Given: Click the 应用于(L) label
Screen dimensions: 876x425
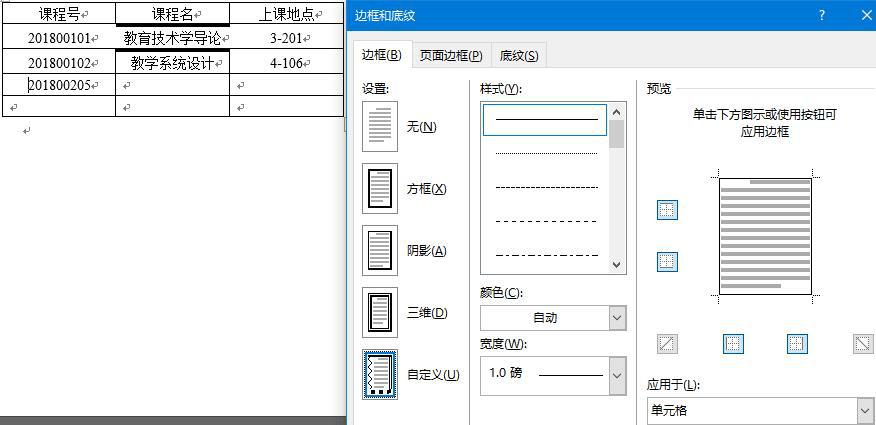Looking at the screenshot, I should (x=673, y=385).
